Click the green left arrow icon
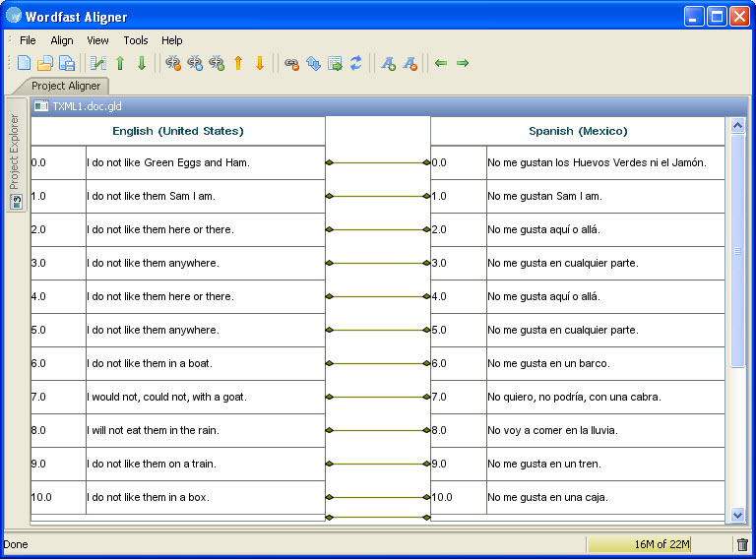The width and height of the screenshot is (756, 560). point(440,63)
